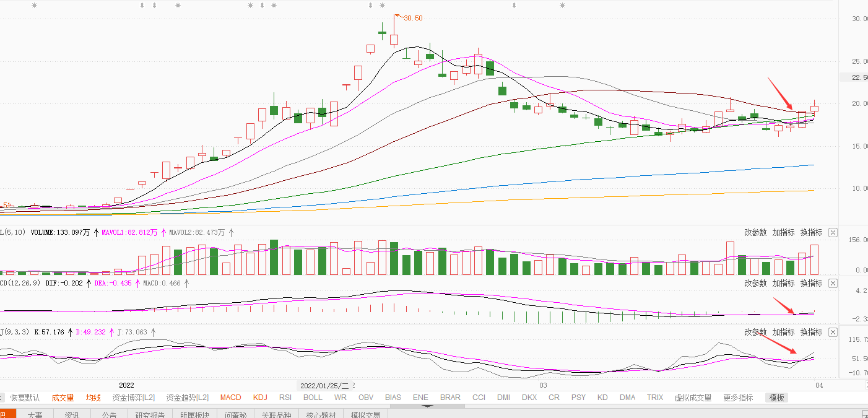This screenshot has height=418, width=868.
Task: Toggle the KDJ indicator
Action: [260, 398]
